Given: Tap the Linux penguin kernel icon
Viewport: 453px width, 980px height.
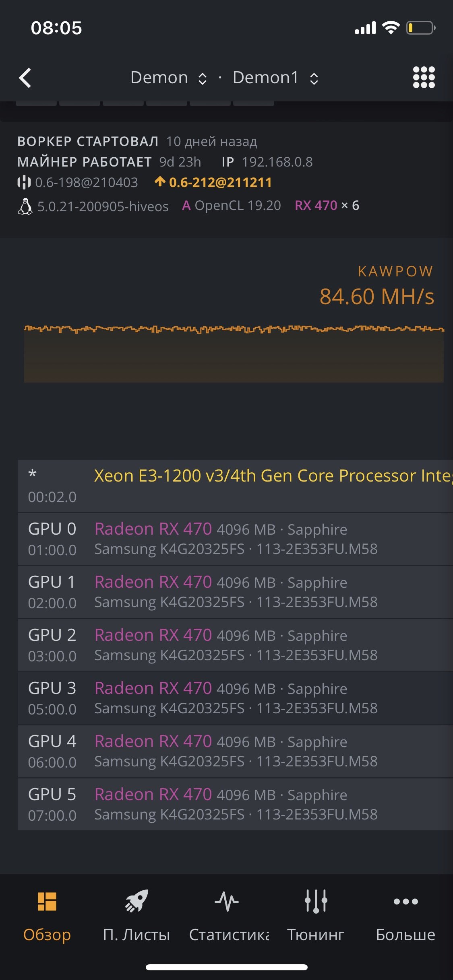Looking at the screenshot, I should click(25, 206).
